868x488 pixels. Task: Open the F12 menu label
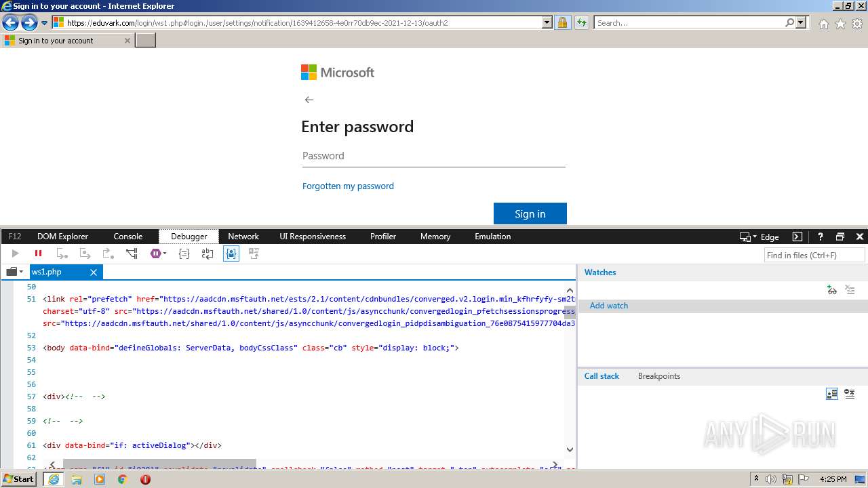coord(14,237)
